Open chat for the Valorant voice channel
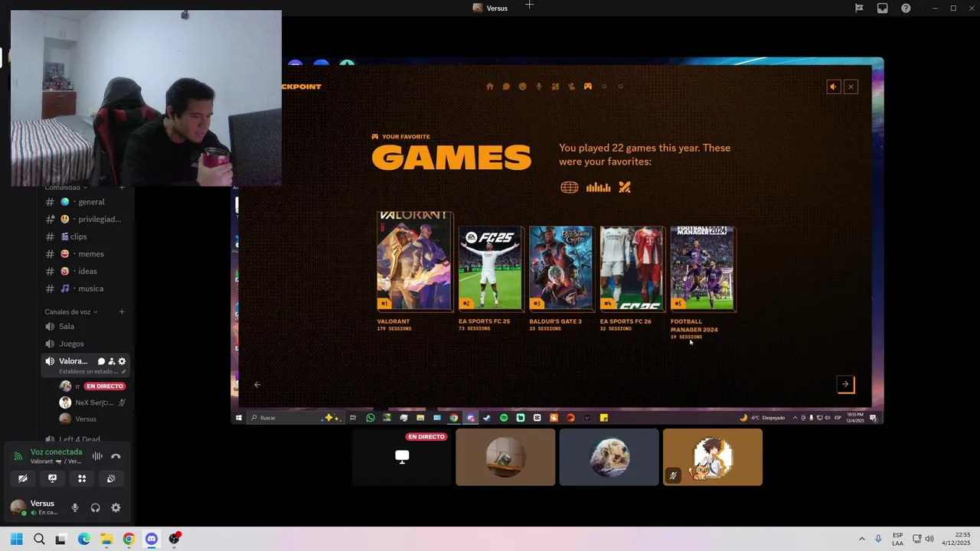The height and width of the screenshot is (551, 980). coord(101,361)
